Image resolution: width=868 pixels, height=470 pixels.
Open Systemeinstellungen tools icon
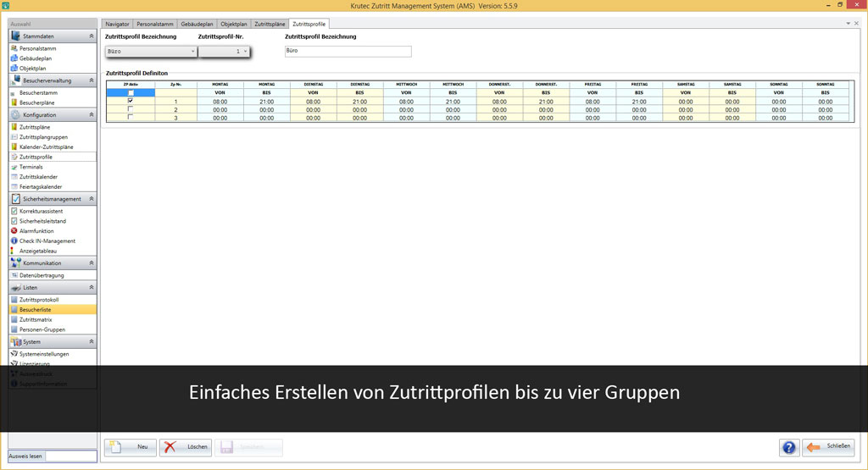click(14, 353)
